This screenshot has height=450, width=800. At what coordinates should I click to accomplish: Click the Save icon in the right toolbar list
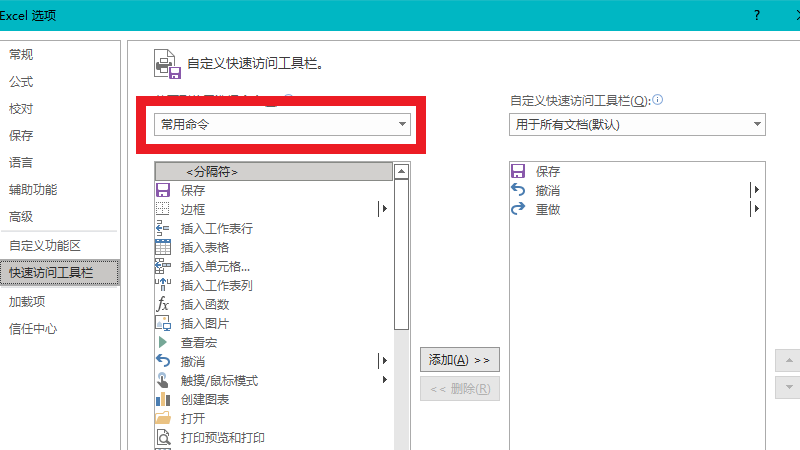[x=518, y=171]
